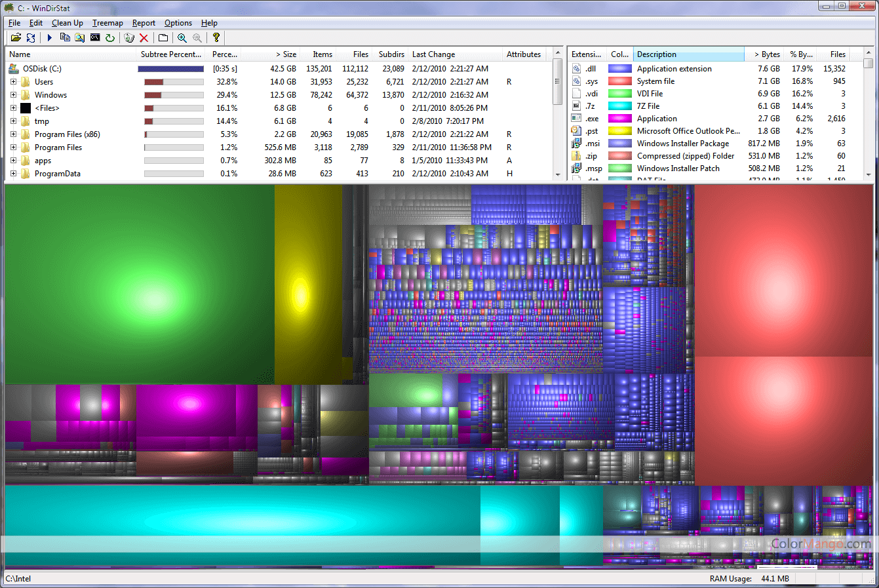879x588 pixels.
Task: Open Explorer Here via the toolbar icon
Action: [x=79, y=37]
